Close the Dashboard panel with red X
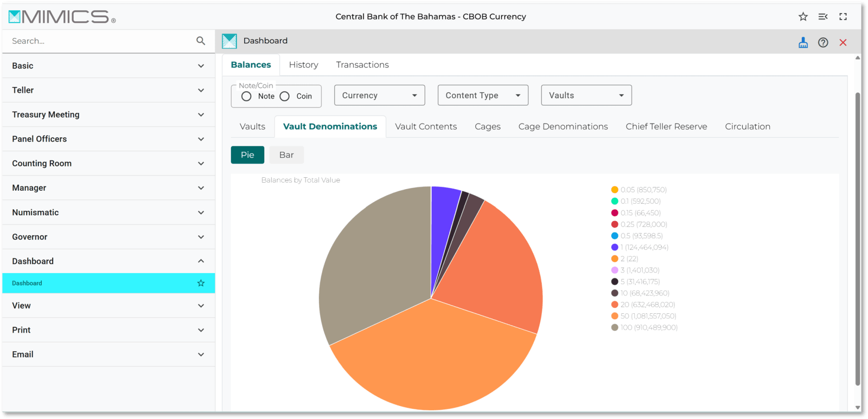 pyautogui.click(x=843, y=42)
